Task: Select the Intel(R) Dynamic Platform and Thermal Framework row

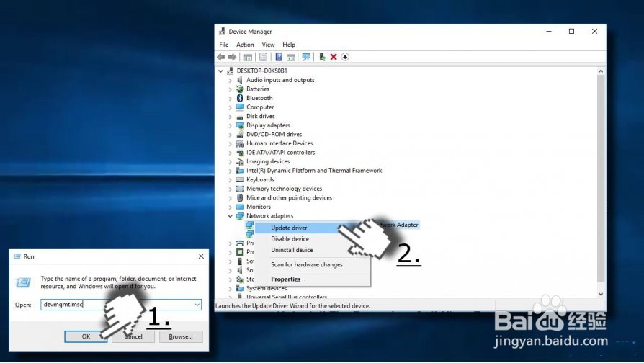Action: (314, 171)
